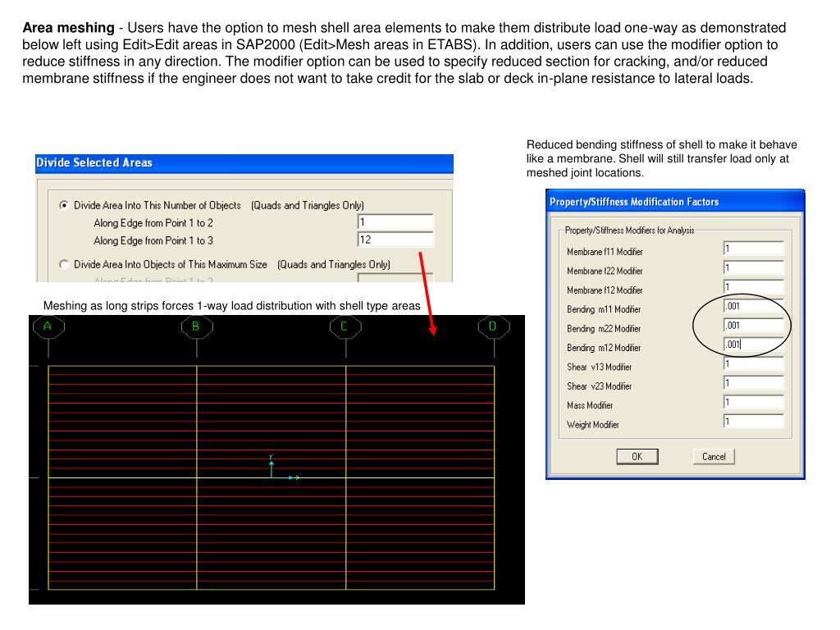This screenshot has height=630, width=840.
Task: Click the Bending m11 Modifier field
Action: pyautogui.click(x=753, y=306)
